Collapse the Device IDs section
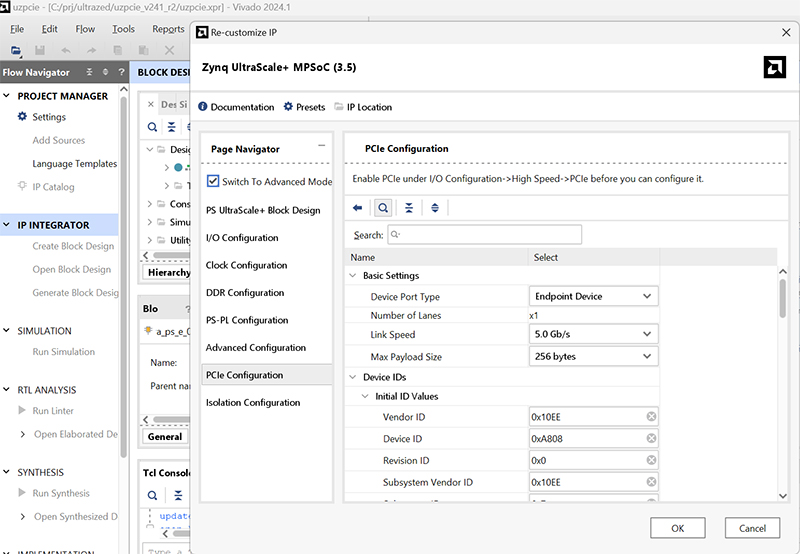This screenshot has width=800, height=554. pyautogui.click(x=353, y=377)
